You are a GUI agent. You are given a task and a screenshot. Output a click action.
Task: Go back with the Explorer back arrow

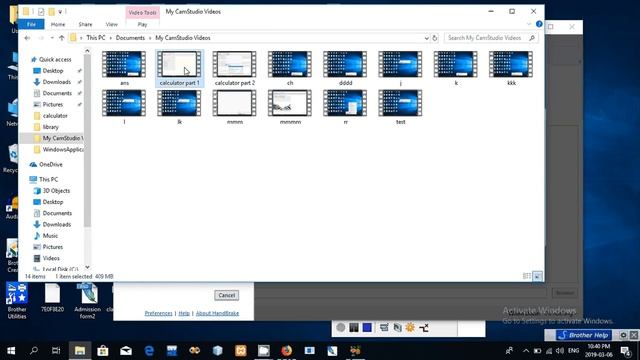27,38
